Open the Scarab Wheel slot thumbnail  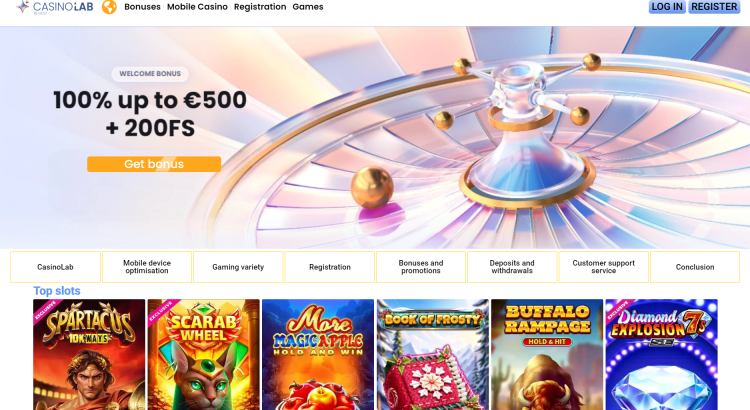coord(204,355)
